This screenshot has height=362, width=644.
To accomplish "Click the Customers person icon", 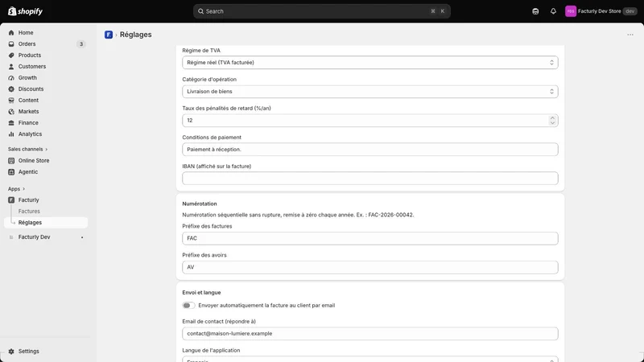I will tap(11, 67).
